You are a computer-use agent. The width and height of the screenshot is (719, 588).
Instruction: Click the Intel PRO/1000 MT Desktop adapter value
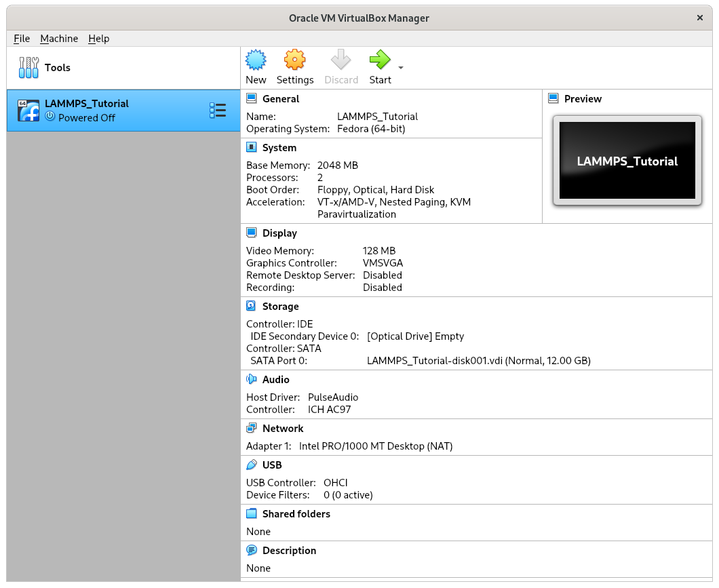coord(376,446)
